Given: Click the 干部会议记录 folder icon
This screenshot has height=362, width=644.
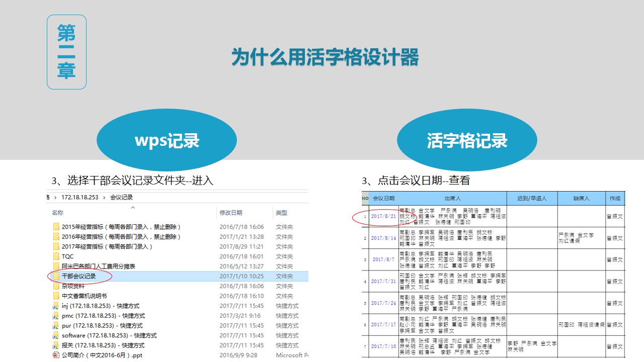Looking at the screenshot, I should click(56, 276).
